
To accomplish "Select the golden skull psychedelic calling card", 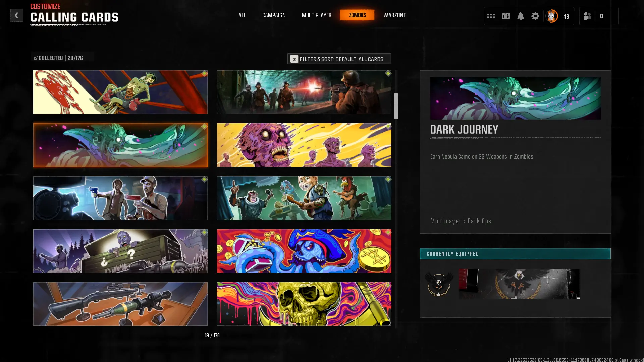I will pos(304,304).
